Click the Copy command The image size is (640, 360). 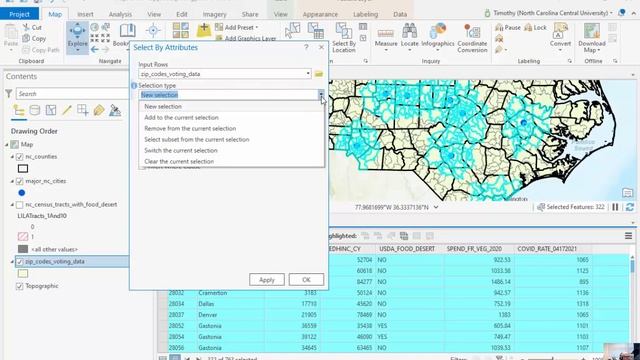coord(34,38)
